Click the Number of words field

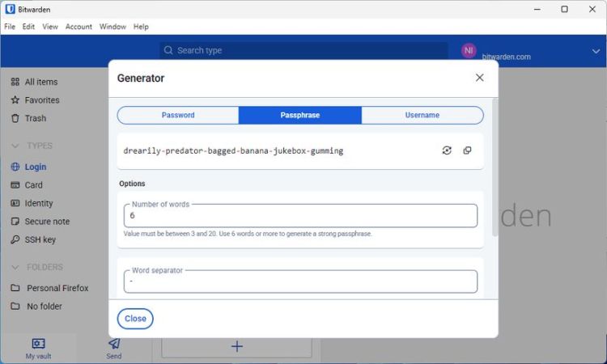click(300, 216)
